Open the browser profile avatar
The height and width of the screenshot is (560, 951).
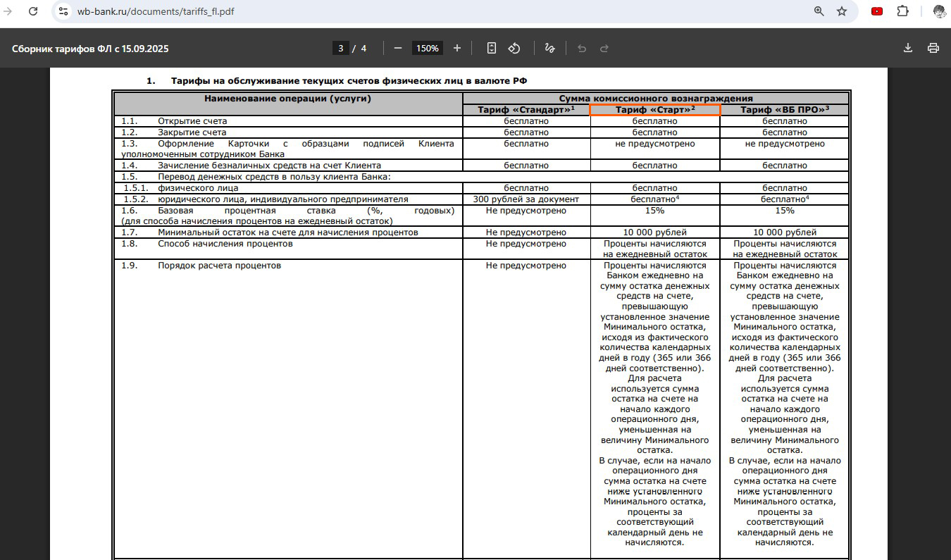tap(939, 11)
